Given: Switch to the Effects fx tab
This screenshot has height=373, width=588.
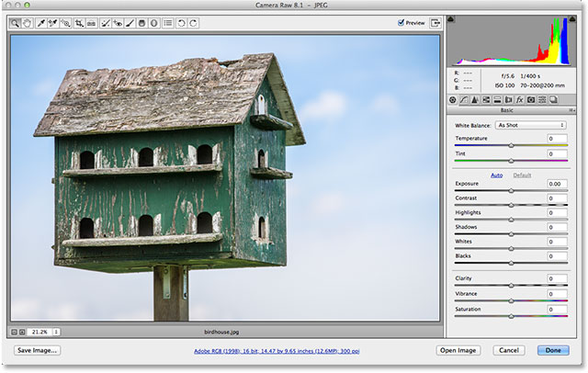Looking at the screenshot, I should [520, 100].
